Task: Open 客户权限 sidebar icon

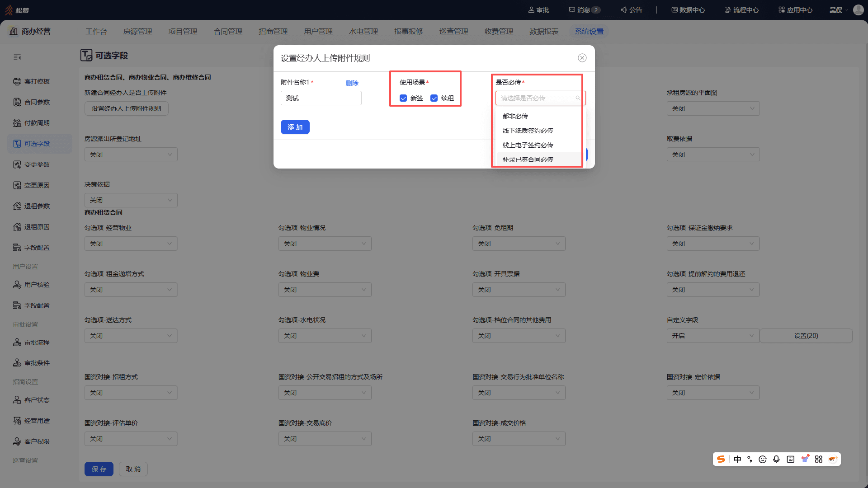Action: [x=17, y=441]
